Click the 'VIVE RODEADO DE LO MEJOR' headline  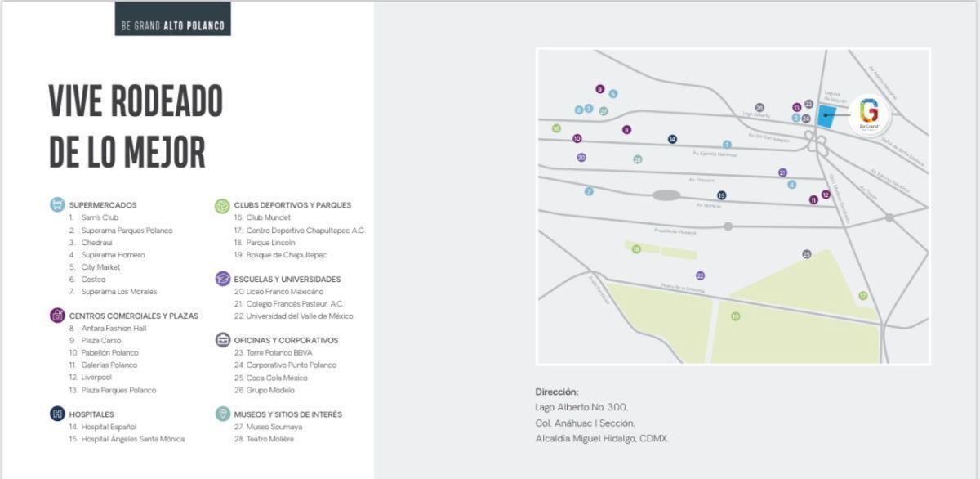pos(136,125)
